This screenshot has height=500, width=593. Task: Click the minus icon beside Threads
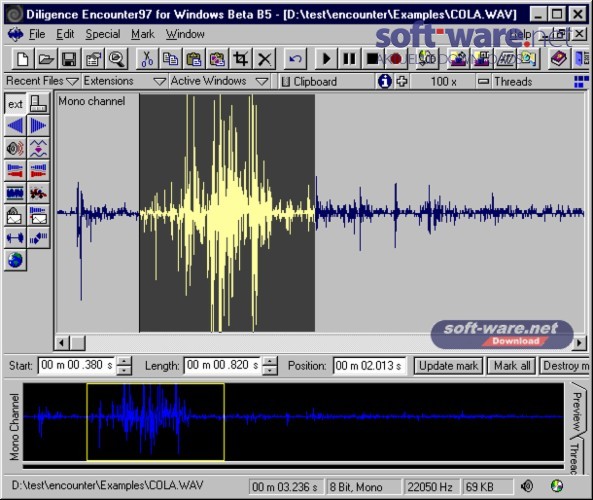tap(483, 81)
